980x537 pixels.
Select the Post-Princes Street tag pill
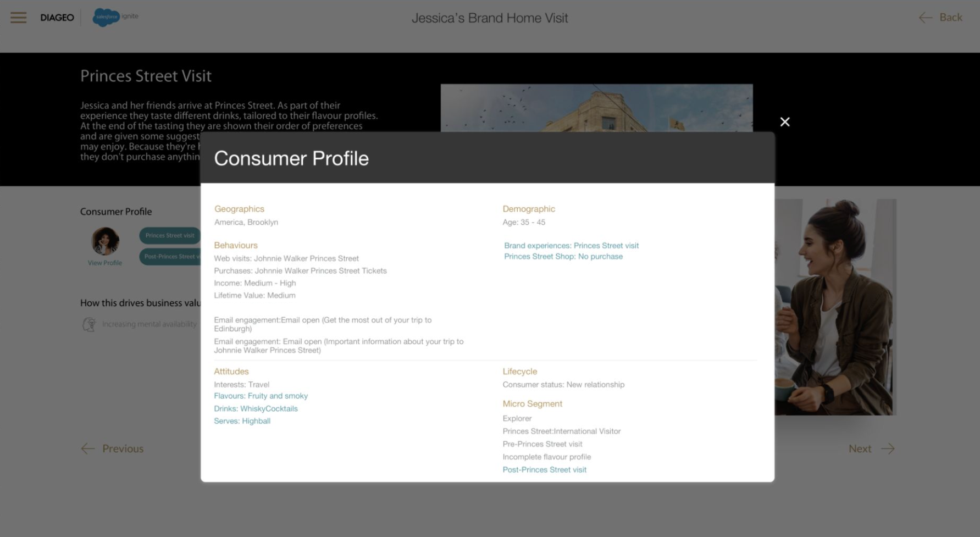[170, 256]
